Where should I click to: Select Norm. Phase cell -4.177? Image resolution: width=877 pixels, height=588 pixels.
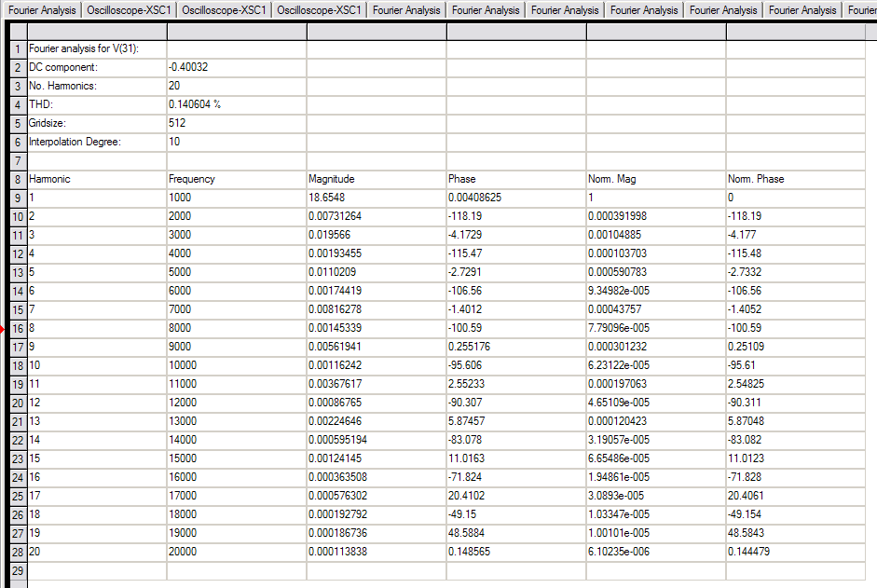point(796,235)
